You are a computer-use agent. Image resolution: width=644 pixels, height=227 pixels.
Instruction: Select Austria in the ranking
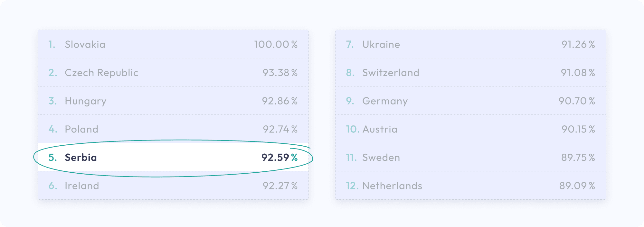point(380,129)
